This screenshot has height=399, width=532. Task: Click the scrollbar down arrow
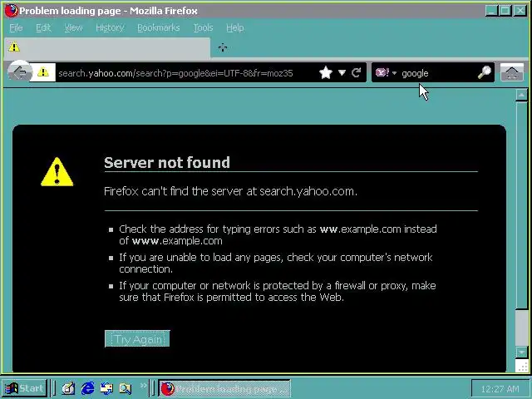521,352
